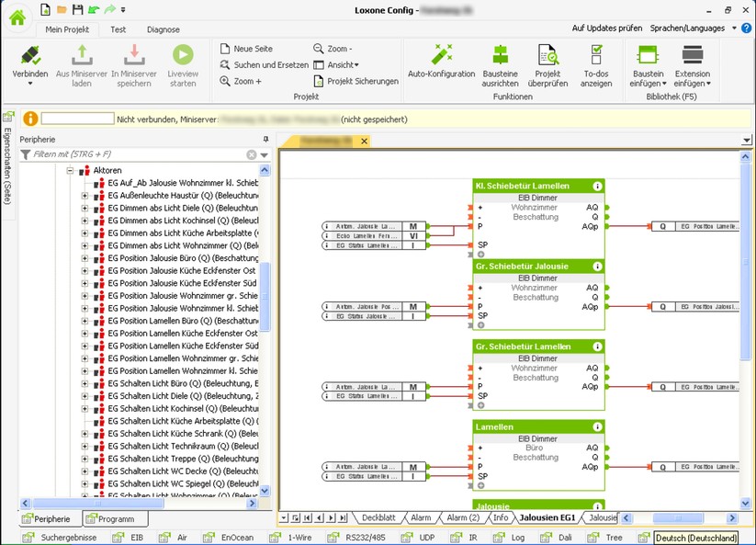Open info of Lamellen block
The height and width of the screenshot is (545, 756).
point(597,426)
